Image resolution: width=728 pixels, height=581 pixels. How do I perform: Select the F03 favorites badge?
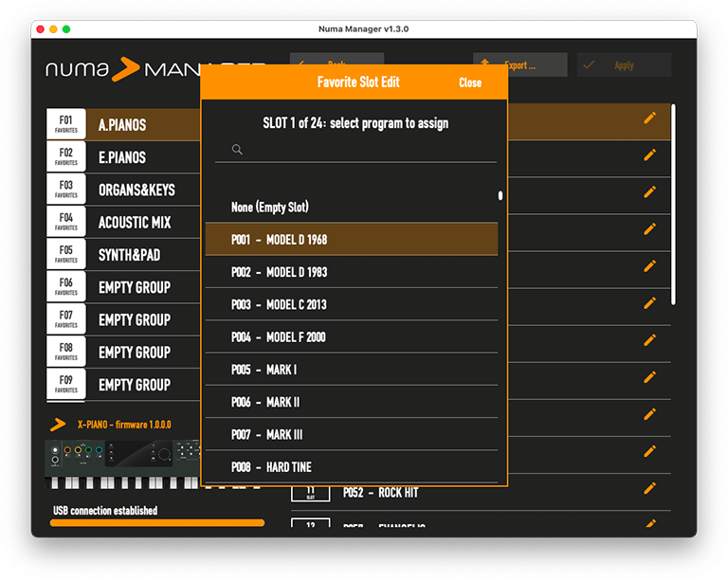point(66,190)
